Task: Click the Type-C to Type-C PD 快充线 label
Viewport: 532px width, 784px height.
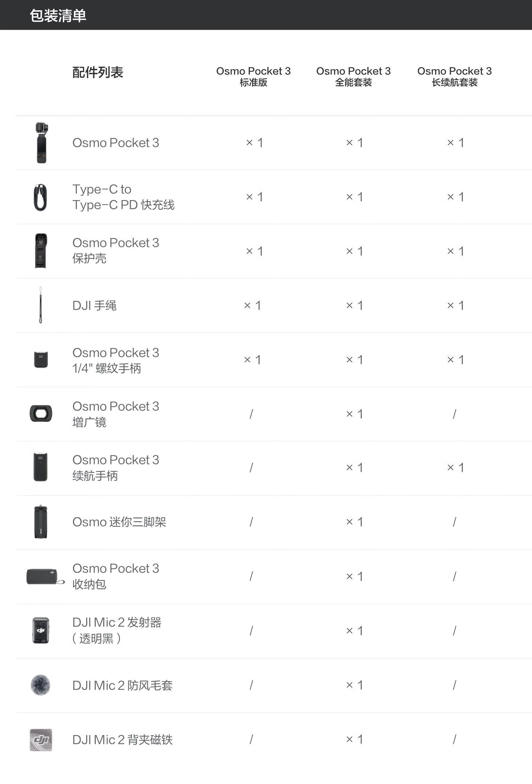Action: tap(123, 197)
